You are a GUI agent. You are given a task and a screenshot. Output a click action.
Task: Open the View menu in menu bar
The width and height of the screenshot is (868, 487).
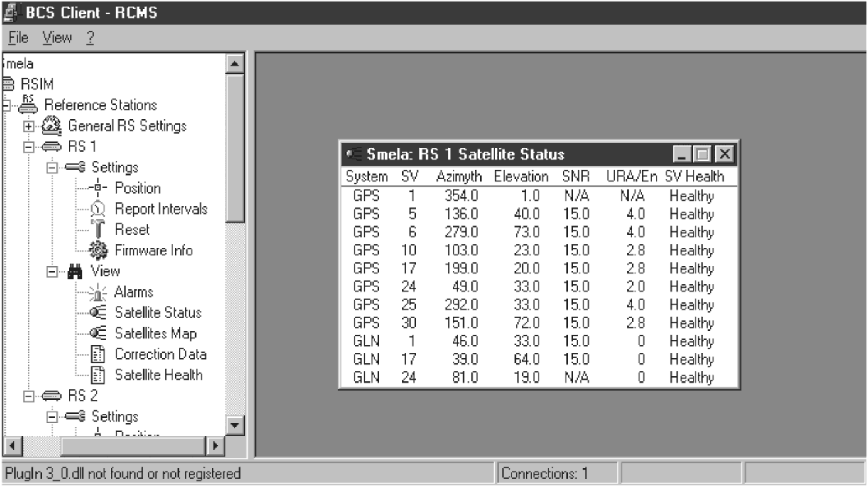[x=57, y=38]
